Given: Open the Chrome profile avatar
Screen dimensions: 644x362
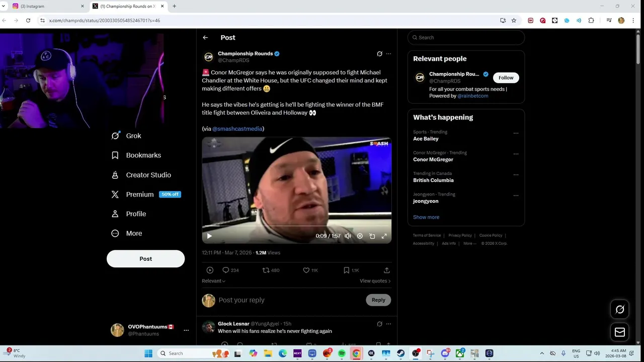Looking at the screenshot, I should click(x=621, y=21).
